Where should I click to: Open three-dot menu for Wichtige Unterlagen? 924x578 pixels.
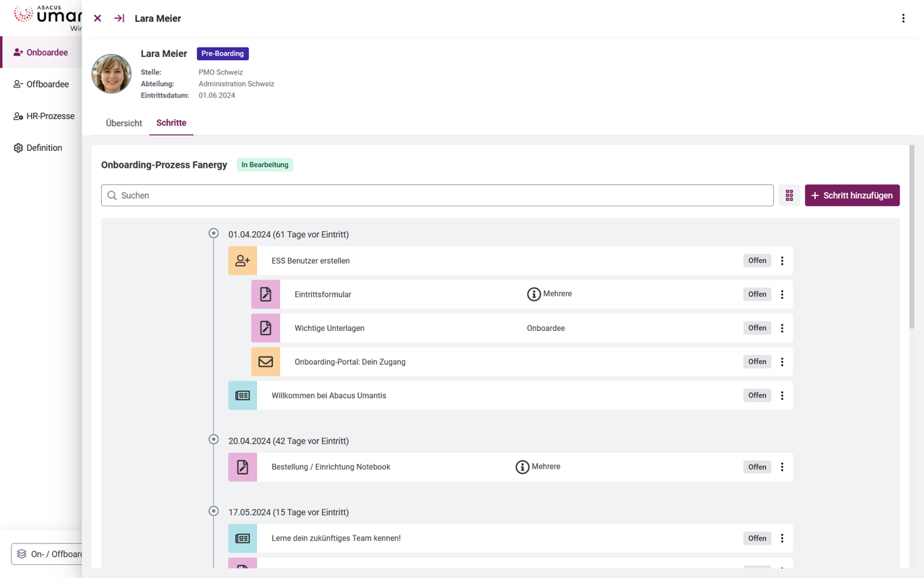[x=782, y=328]
